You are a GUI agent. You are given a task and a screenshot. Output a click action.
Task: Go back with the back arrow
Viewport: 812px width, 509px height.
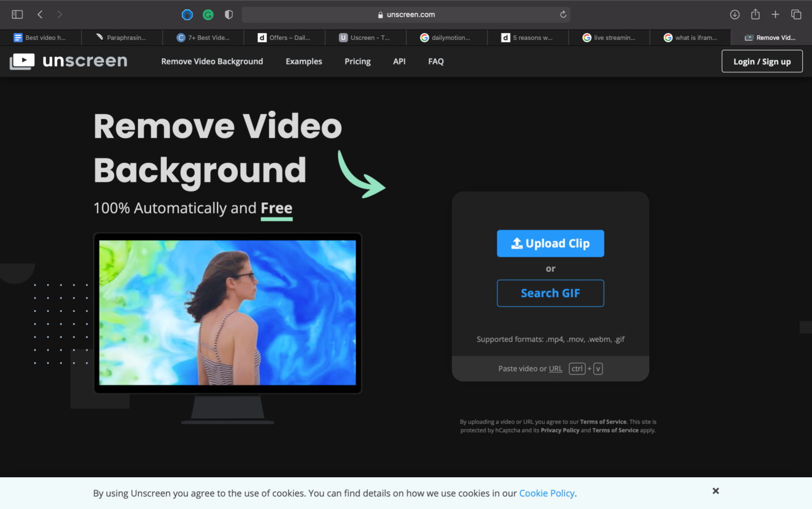point(40,14)
